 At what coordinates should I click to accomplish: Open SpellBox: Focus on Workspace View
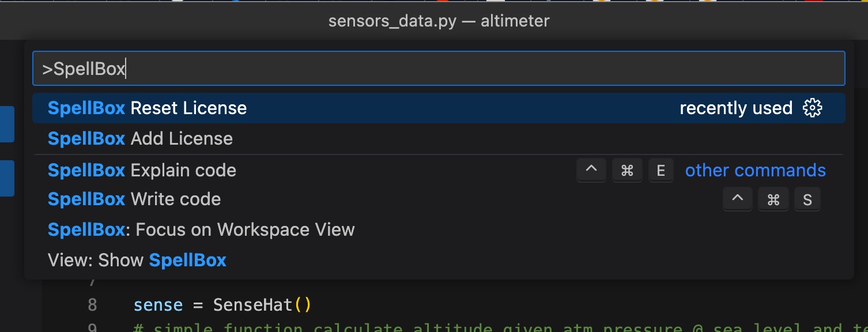pyautogui.click(x=201, y=229)
